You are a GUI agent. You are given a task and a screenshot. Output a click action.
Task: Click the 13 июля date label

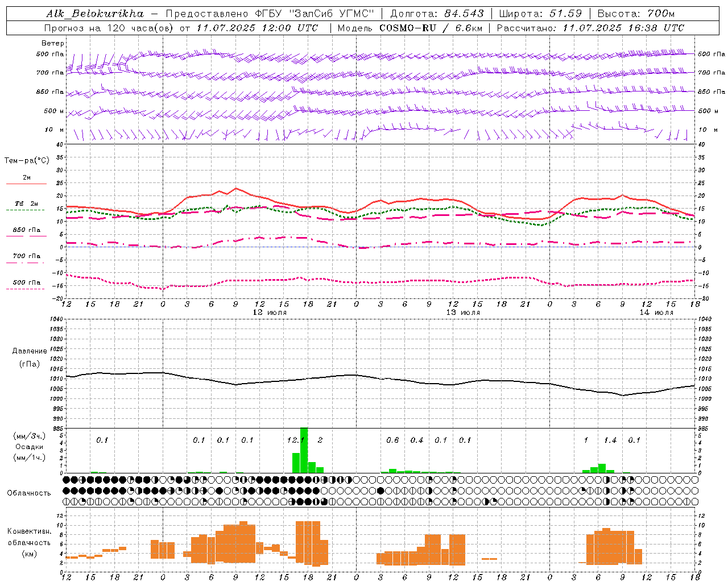(463, 313)
